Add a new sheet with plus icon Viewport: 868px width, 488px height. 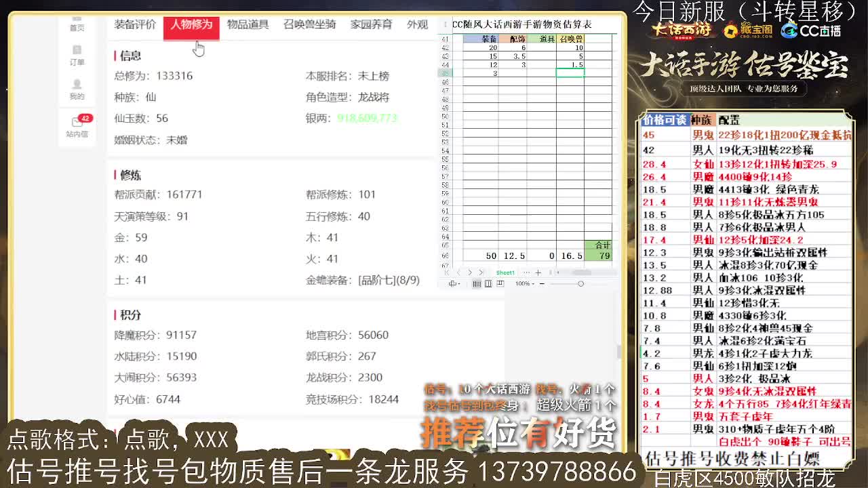pos(538,272)
